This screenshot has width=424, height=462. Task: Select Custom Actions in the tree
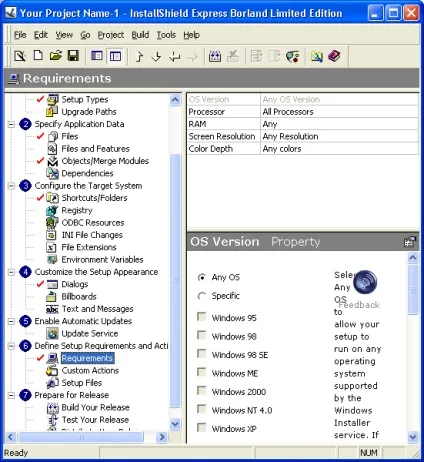coord(90,370)
